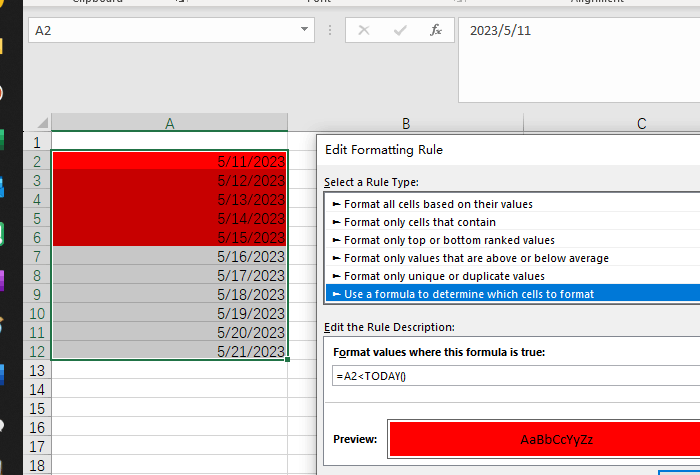Image resolution: width=700 pixels, height=475 pixels.
Task: Click the fill handle at selection corner
Action: click(x=288, y=359)
